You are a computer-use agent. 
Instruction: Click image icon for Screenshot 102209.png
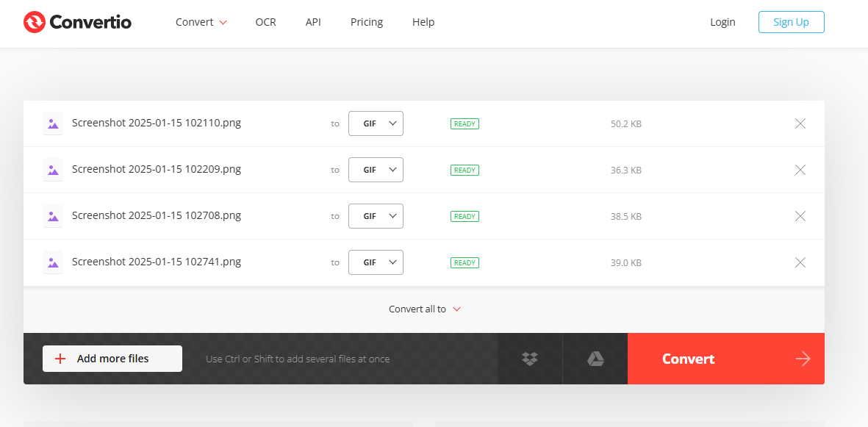pyautogui.click(x=53, y=170)
